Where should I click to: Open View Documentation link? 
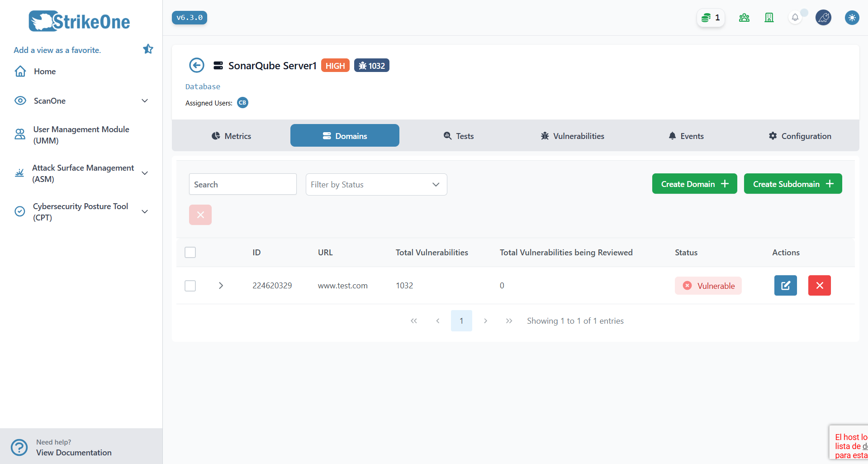point(74,452)
